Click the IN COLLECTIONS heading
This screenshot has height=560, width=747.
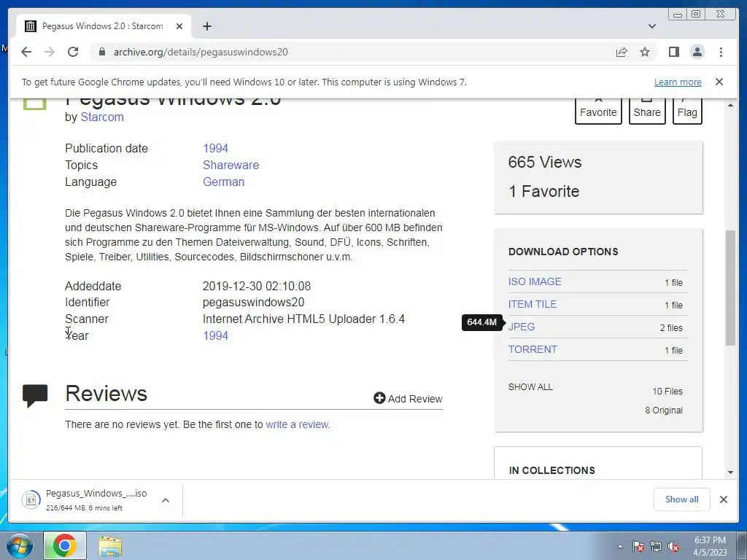pos(551,470)
